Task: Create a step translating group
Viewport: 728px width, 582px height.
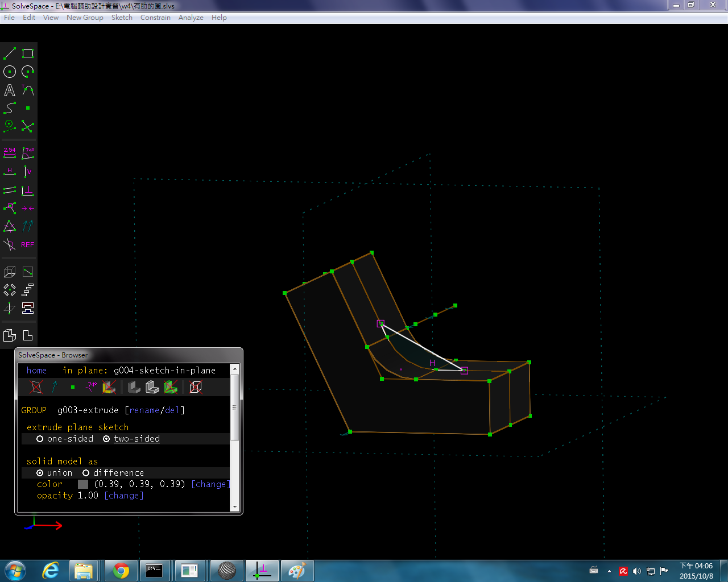Action: tap(28, 290)
